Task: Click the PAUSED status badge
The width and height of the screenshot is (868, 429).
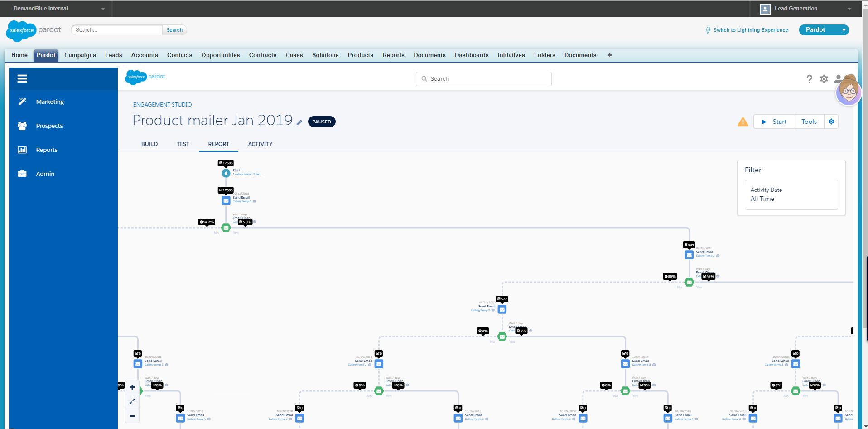Action: pos(322,122)
